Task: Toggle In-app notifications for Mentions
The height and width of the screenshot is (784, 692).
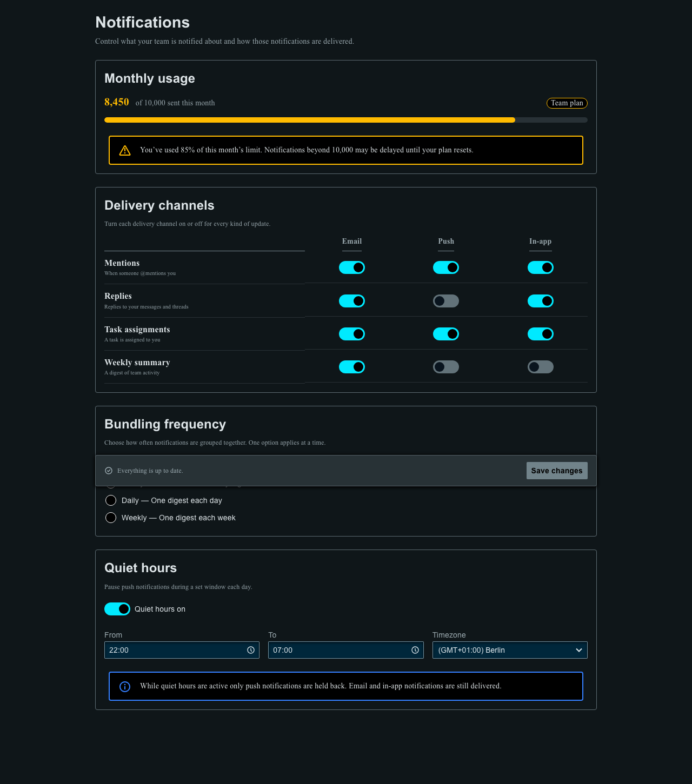Action: coord(541,267)
